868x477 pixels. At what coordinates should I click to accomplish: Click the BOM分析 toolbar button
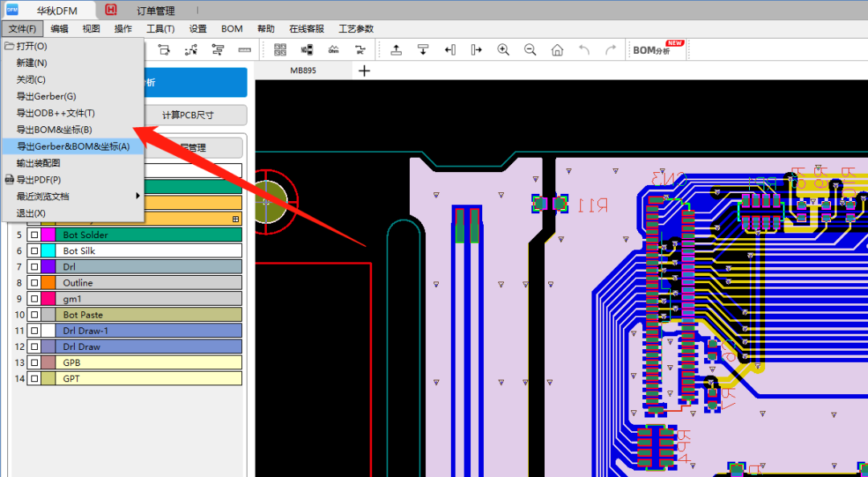coord(657,50)
